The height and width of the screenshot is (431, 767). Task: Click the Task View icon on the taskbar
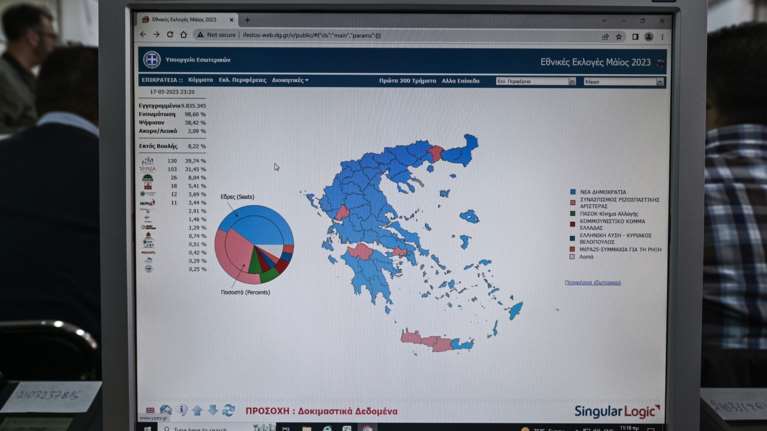pyautogui.click(x=287, y=429)
